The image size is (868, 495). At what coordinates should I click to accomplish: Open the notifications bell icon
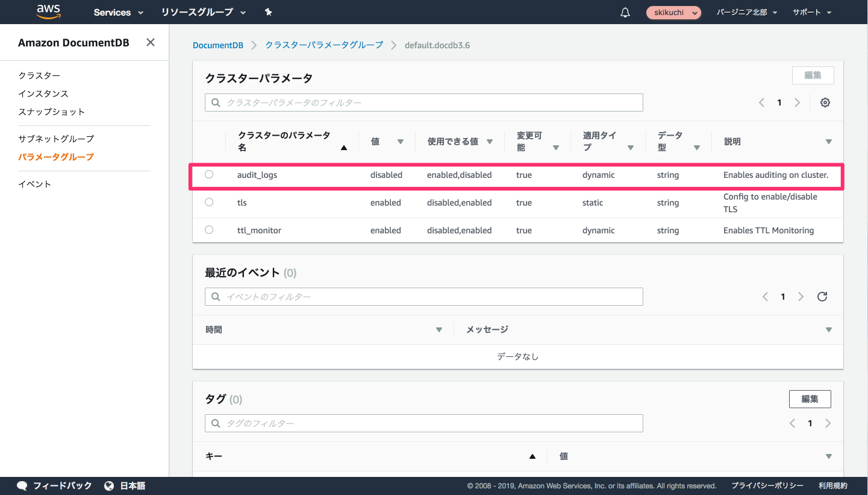(625, 12)
